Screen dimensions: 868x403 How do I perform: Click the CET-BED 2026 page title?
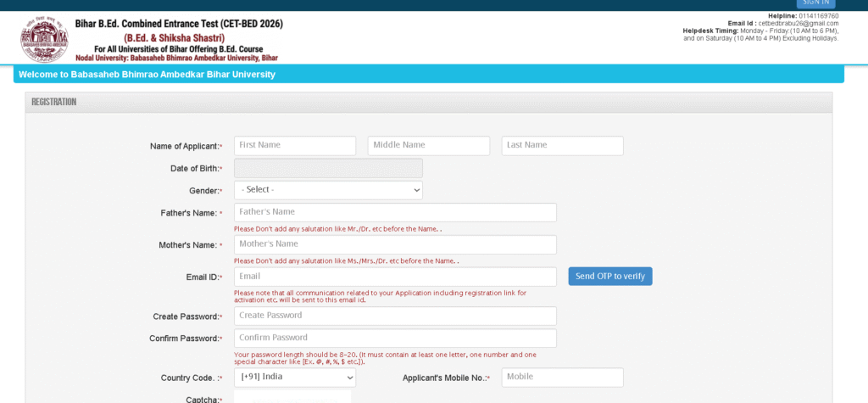pos(179,24)
